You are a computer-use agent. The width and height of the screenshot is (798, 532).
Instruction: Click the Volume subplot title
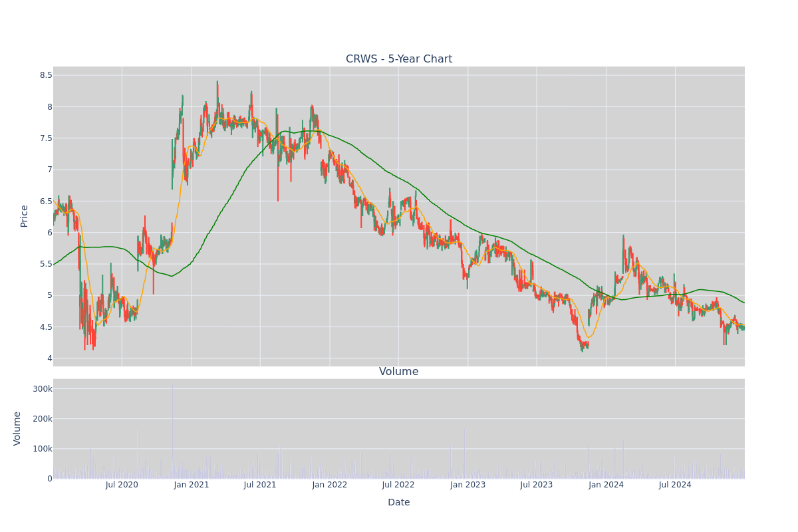[x=399, y=372]
